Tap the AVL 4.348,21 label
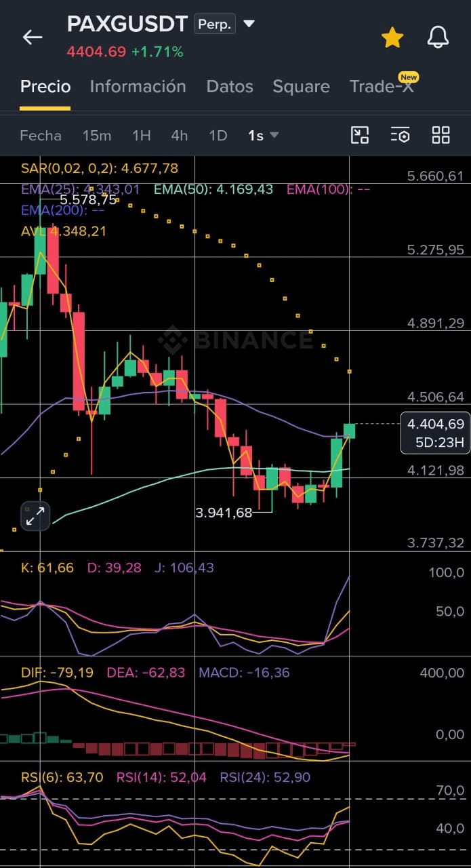This screenshot has height=868, width=471. pyautogui.click(x=63, y=231)
